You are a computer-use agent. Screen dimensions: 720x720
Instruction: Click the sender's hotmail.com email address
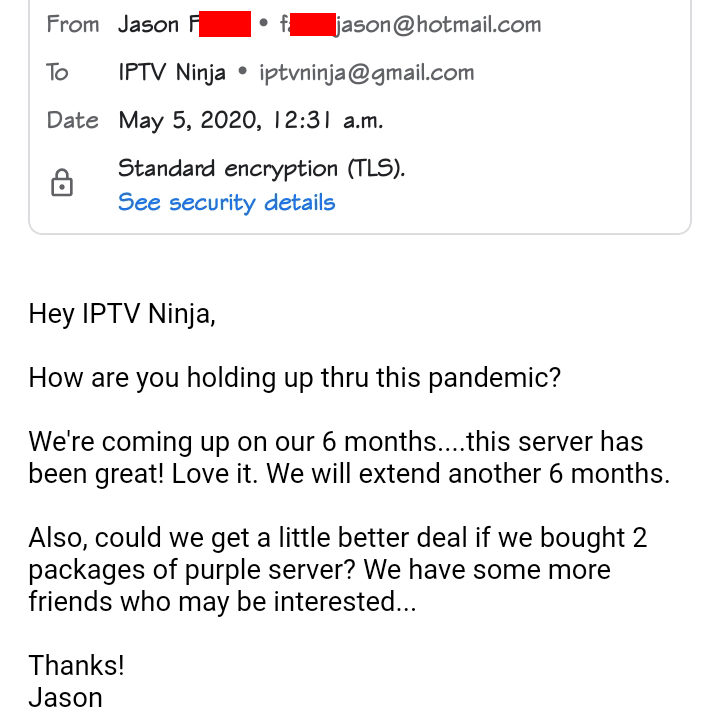(411, 24)
